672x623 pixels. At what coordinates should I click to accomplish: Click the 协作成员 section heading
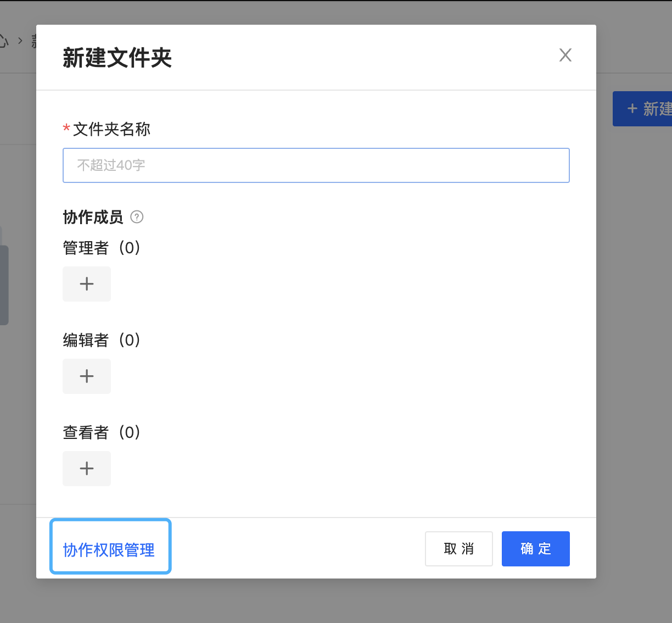click(x=93, y=217)
